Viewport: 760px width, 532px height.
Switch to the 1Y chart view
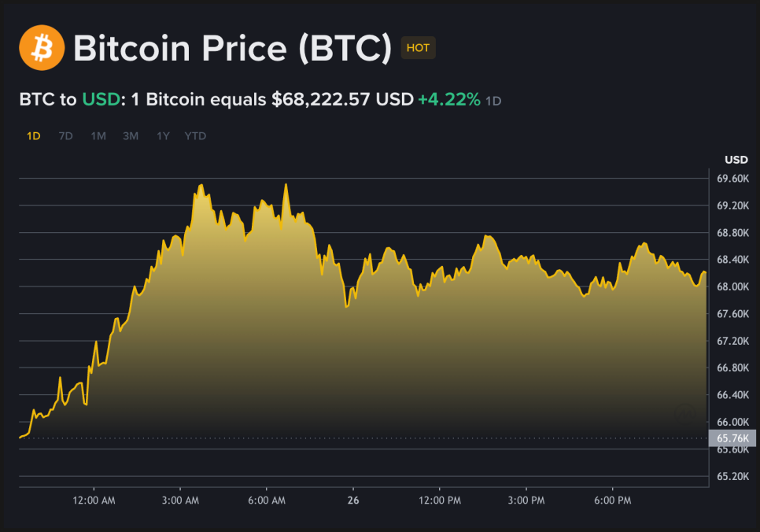pyautogui.click(x=162, y=136)
